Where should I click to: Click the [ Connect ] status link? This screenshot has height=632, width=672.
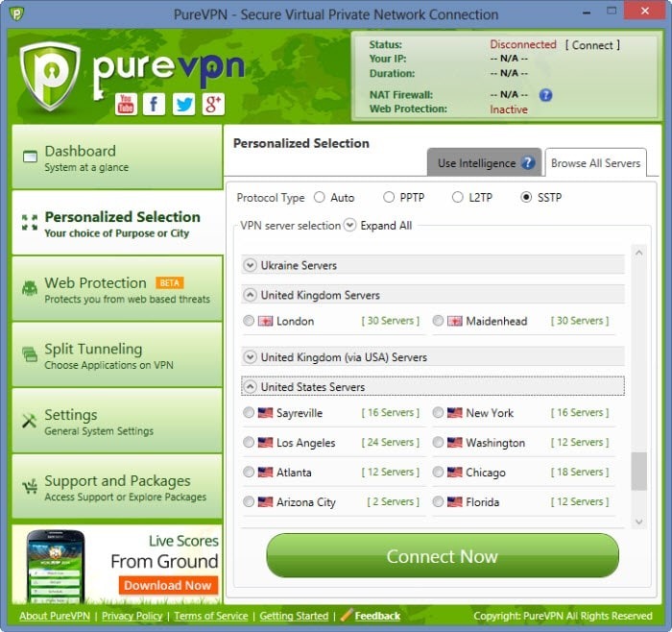[592, 45]
